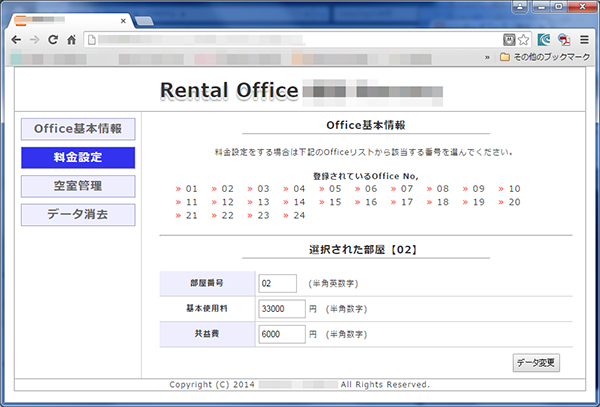
Task: Reload the page with the refresh icon
Action: point(53,39)
